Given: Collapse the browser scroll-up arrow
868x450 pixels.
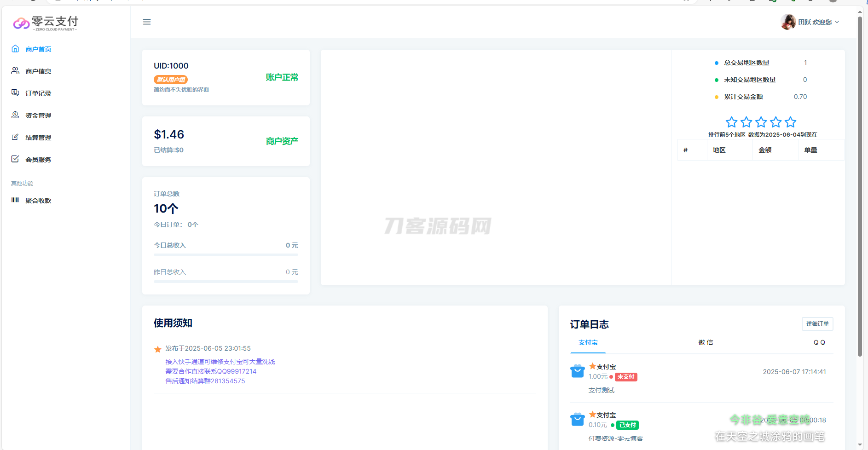Looking at the screenshot, I should [860, 11].
